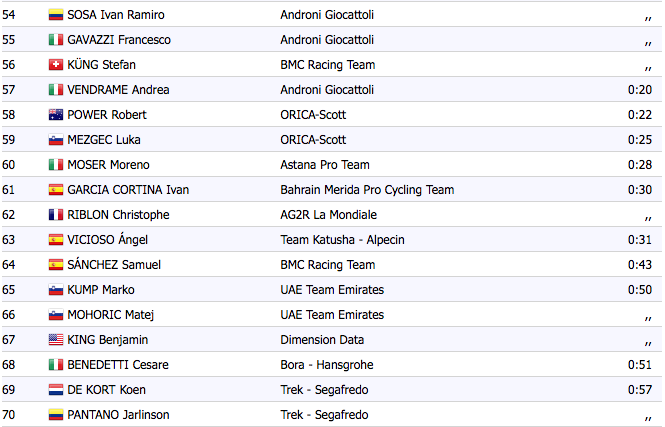This screenshot has width=665, height=427.
Task: Click the Spanish flag next to GARCIA CORTINA Ivan
Action: pos(56,190)
